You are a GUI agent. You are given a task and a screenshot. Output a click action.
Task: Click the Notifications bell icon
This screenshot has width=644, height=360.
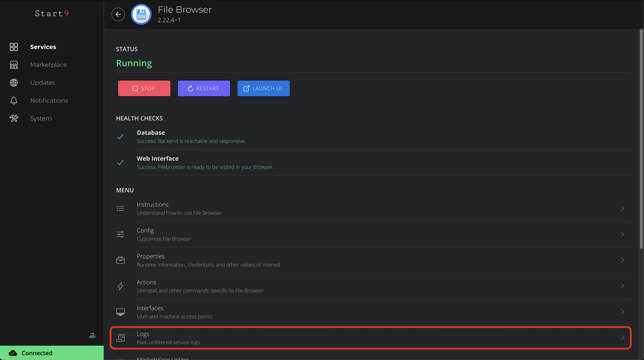pos(14,100)
